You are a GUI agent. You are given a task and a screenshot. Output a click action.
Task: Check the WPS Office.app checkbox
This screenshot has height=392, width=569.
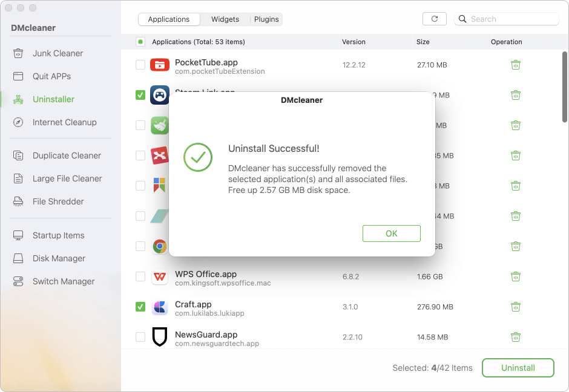(140, 276)
